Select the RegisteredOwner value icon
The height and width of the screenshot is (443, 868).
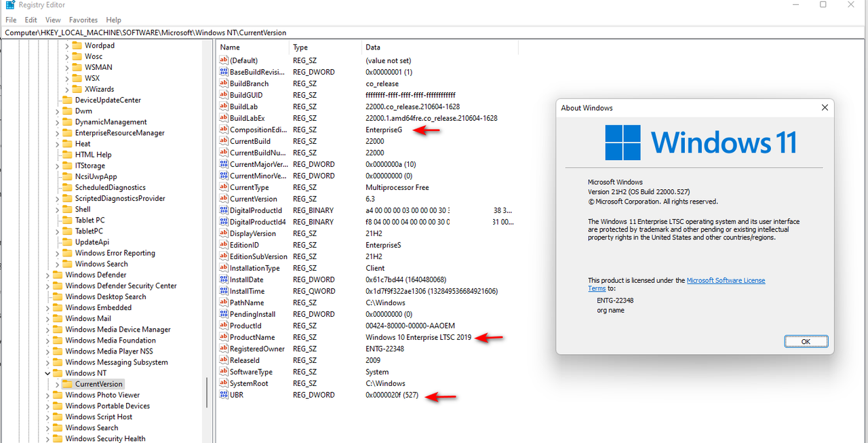224,349
